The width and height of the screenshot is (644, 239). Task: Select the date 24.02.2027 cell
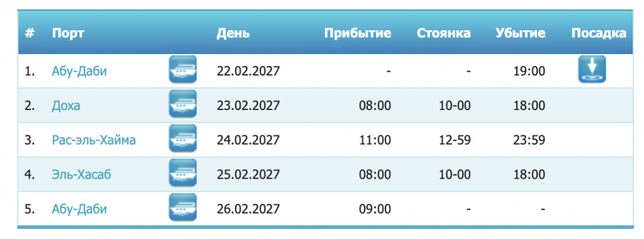pos(248,140)
